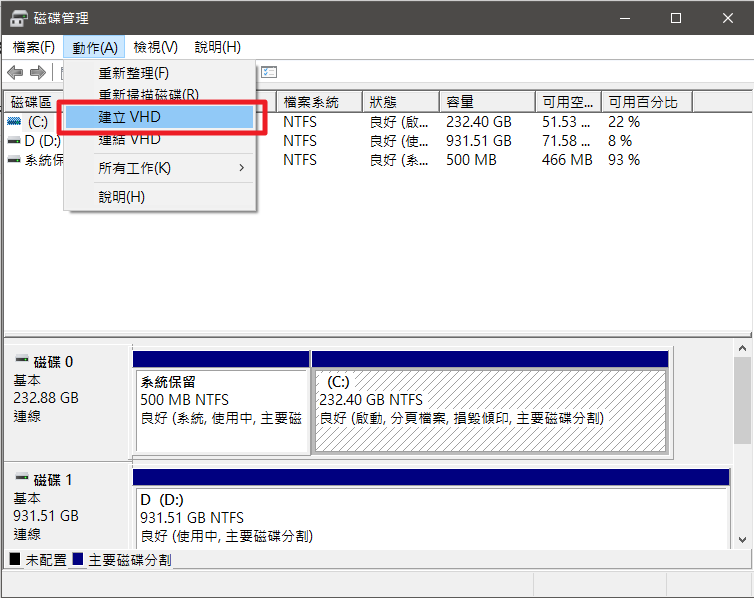Click the Forward arrow toolbar icon
Screen dimensions: 754x598
[38, 72]
